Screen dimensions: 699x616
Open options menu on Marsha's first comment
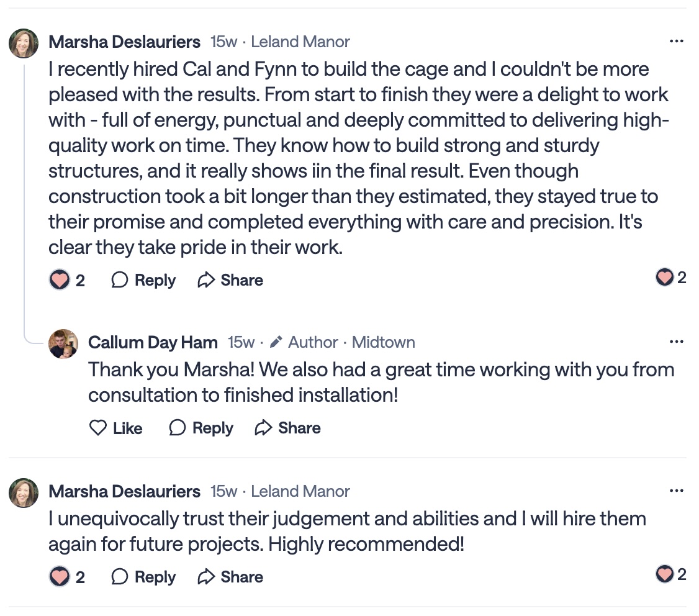(x=676, y=42)
